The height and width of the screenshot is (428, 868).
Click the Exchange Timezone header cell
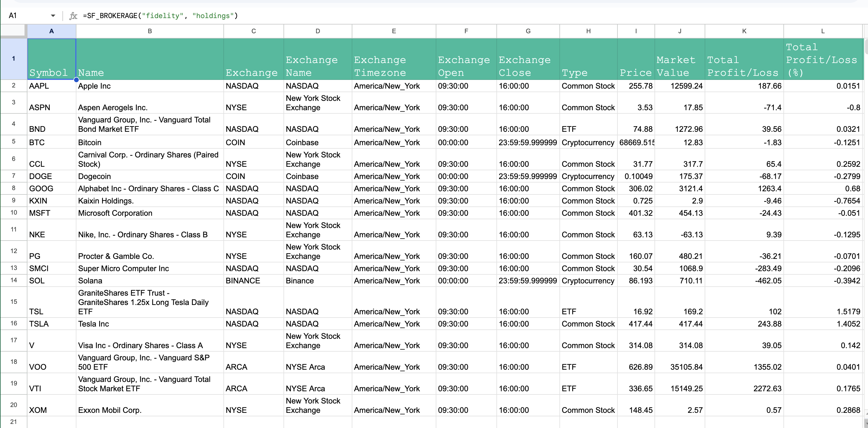(394, 59)
